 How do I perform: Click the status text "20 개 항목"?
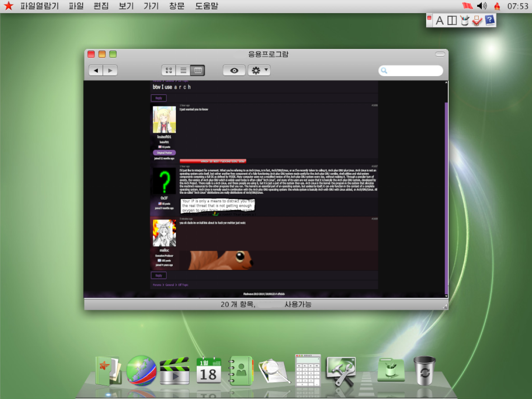238,304
